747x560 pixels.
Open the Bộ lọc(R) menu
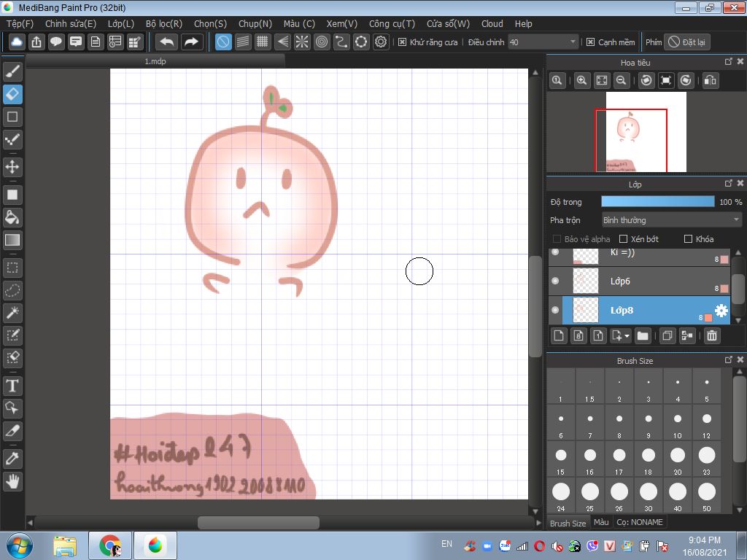pyautogui.click(x=164, y=24)
